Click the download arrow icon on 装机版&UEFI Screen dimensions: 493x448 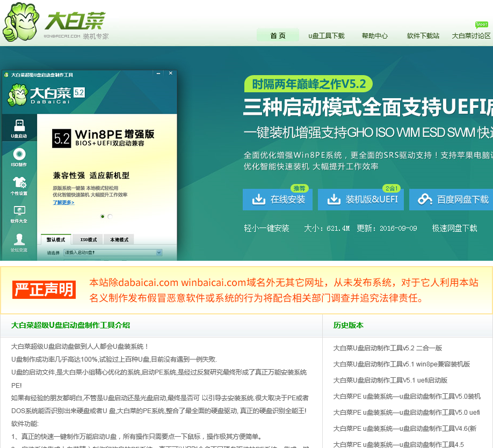pyautogui.click(x=334, y=199)
